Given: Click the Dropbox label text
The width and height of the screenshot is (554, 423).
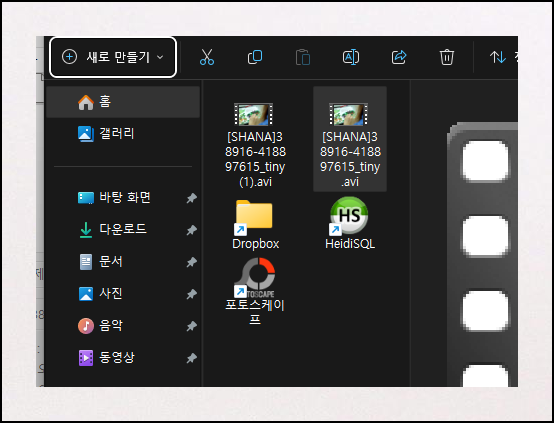Looking at the screenshot, I should point(255,244).
